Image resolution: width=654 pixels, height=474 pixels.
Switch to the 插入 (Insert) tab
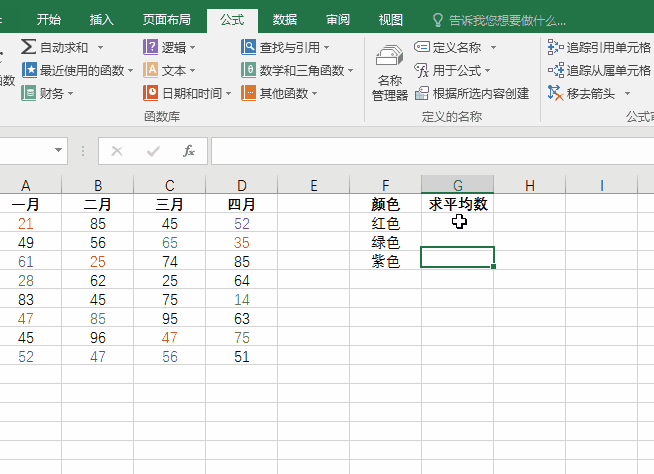click(x=101, y=20)
